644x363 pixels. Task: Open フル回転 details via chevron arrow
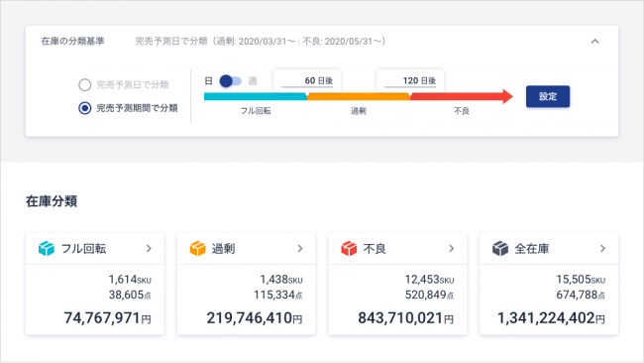(149, 248)
